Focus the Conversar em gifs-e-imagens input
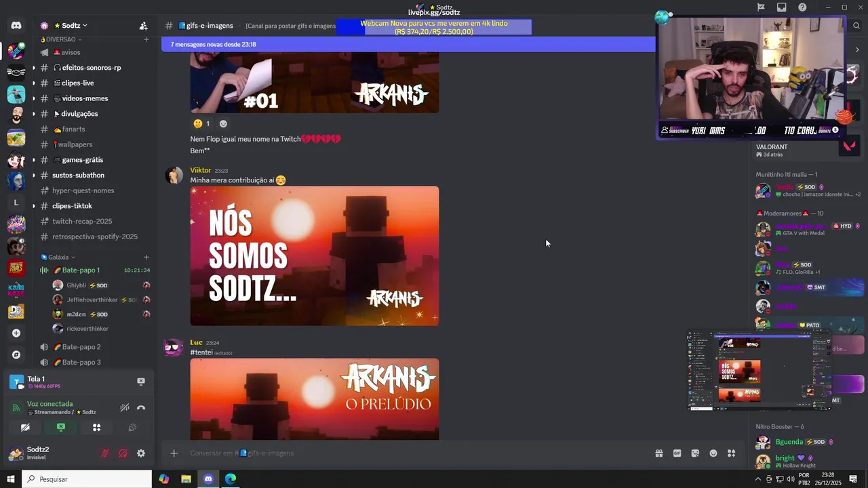 pyautogui.click(x=414, y=453)
